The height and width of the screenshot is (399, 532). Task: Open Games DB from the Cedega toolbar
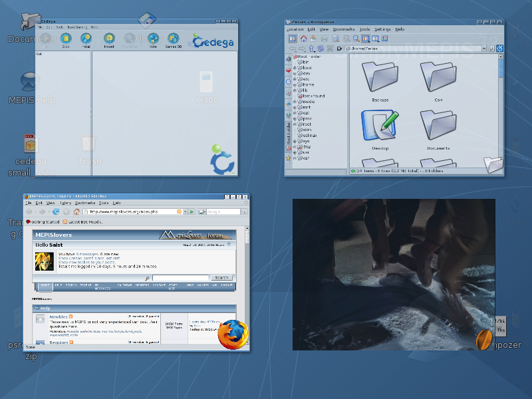(x=174, y=40)
